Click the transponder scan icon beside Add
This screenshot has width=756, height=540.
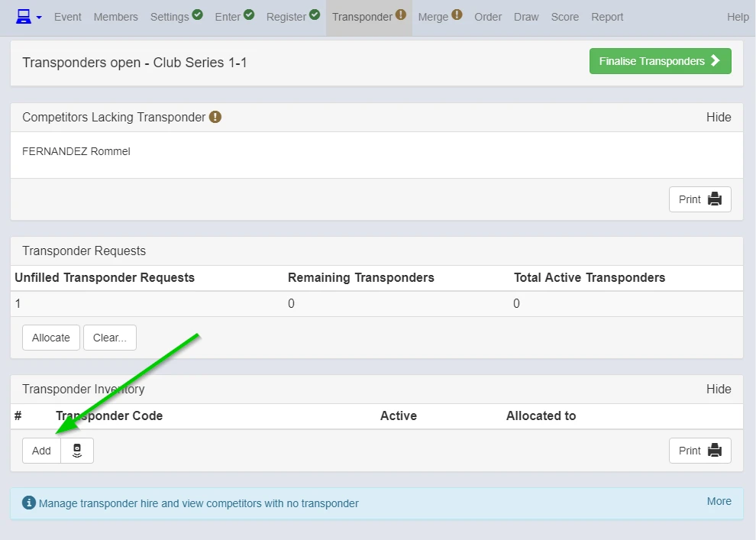(x=77, y=451)
